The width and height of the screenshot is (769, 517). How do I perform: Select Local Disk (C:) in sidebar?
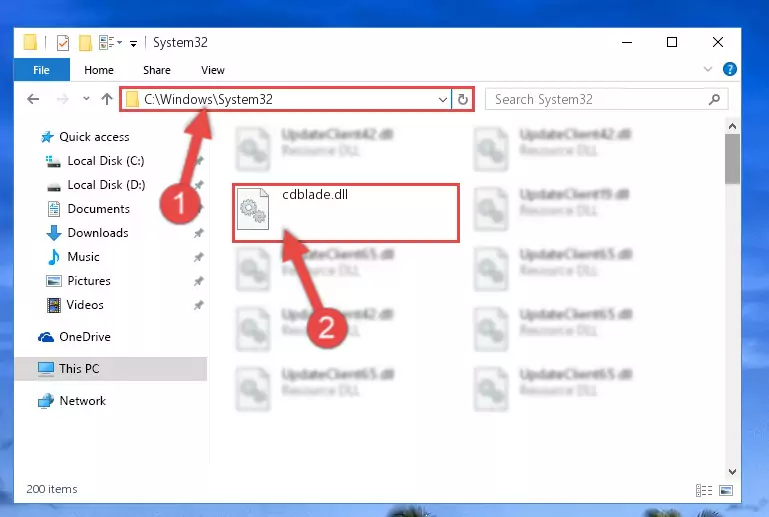[x=106, y=161]
